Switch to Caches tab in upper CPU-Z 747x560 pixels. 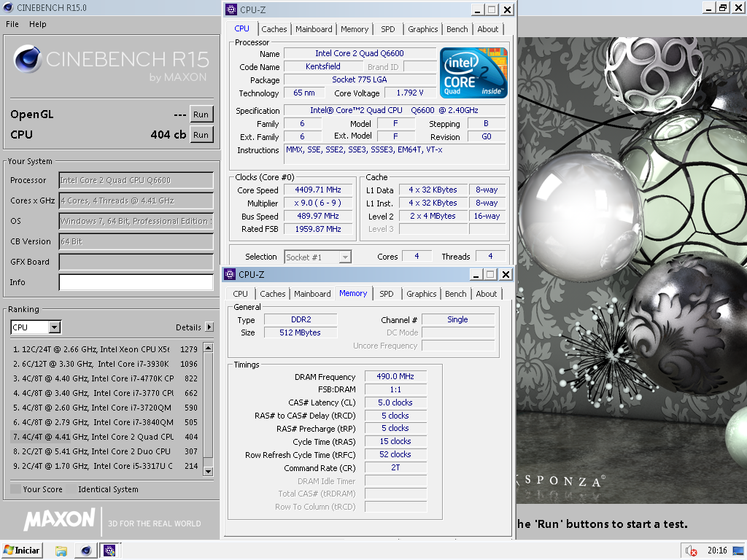pyautogui.click(x=274, y=29)
